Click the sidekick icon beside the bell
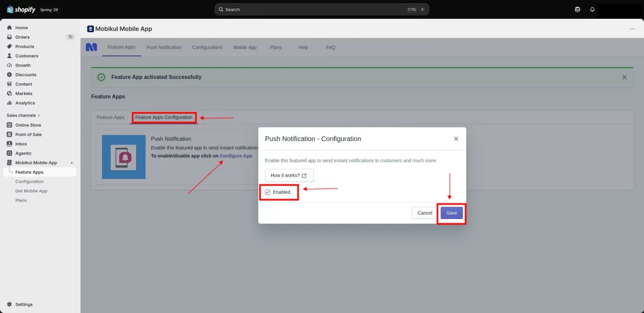This screenshot has width=644, height=313. click(577, 9)
